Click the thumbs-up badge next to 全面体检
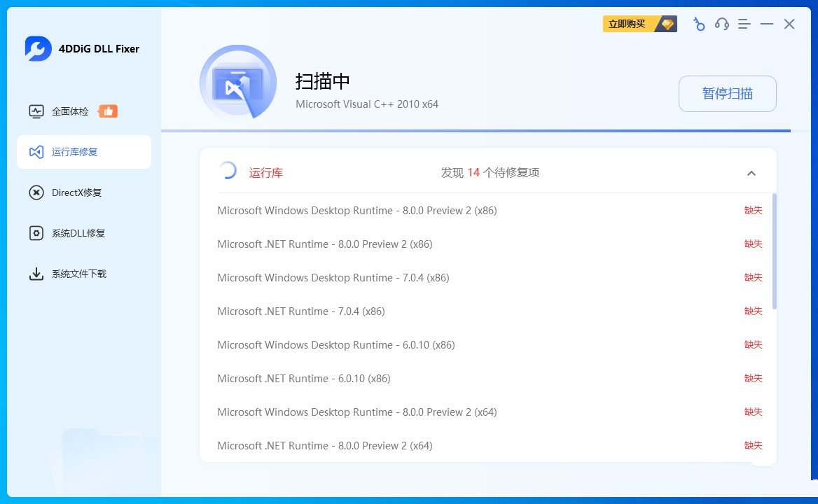The image size is (818, 504). coord(108,111)
